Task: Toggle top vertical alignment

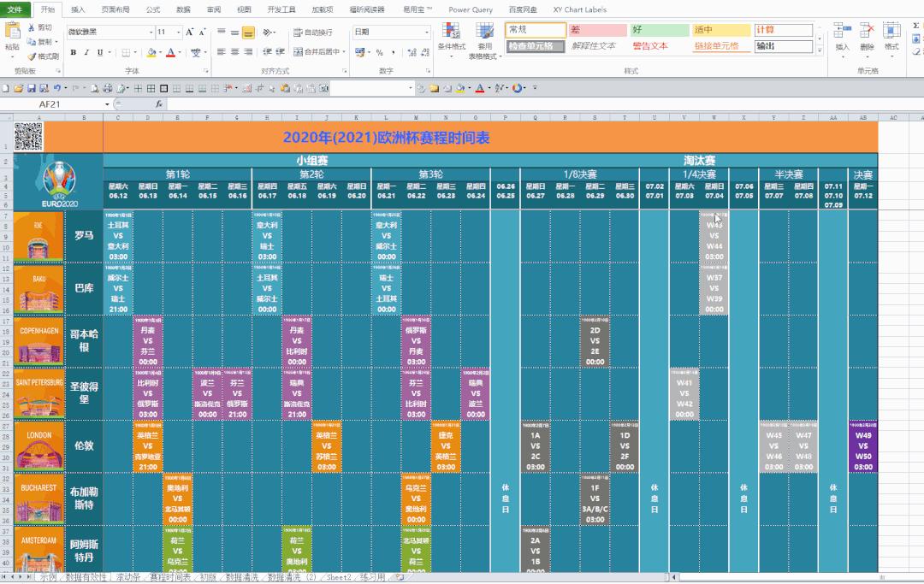Action: click(221, 32)
